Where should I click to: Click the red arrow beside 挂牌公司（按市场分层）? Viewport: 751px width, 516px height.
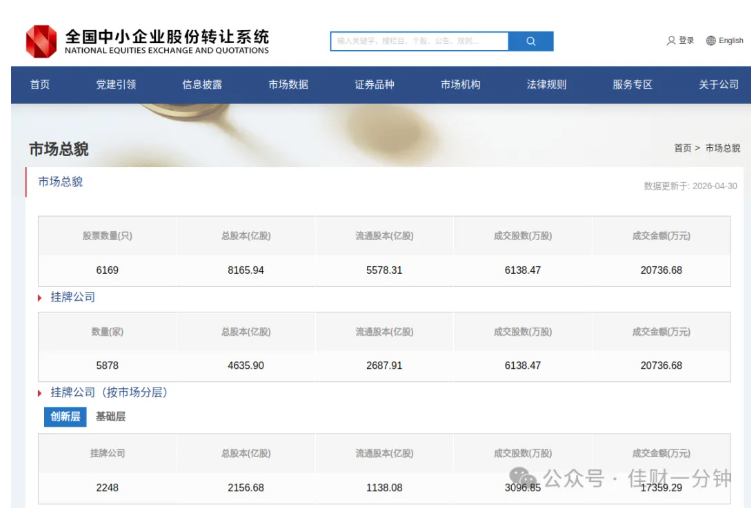(40, 393)
